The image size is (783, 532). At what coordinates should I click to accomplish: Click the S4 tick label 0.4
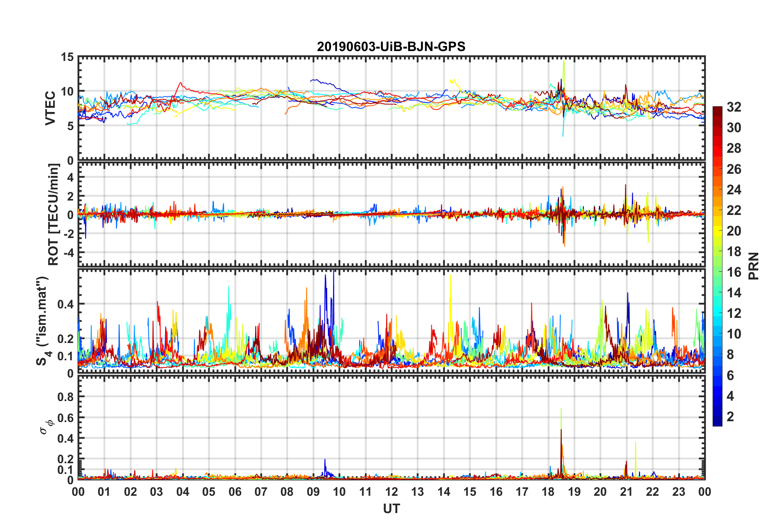point(65,304)
